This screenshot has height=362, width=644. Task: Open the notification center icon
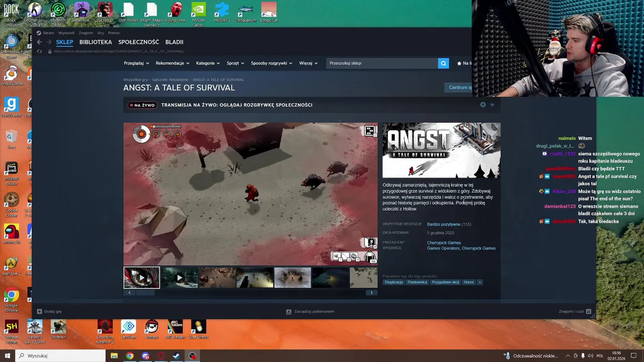point(635,356)
